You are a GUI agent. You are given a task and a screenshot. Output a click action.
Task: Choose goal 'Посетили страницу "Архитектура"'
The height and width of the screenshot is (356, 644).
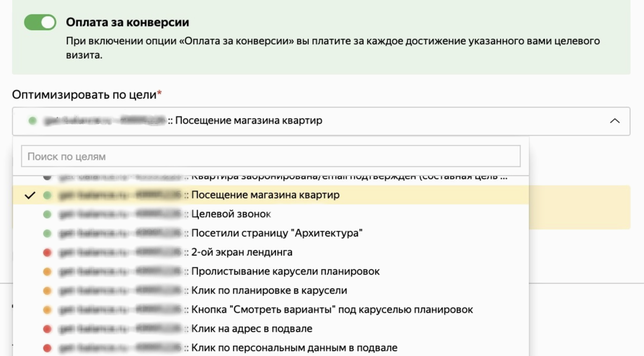[x=276, y=233]
